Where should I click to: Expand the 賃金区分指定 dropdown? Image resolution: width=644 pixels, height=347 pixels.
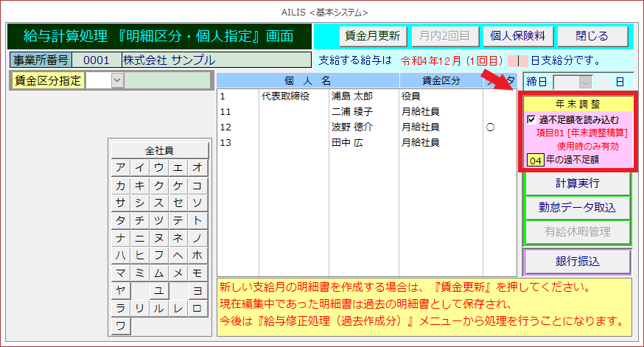[x=117, y=80]
